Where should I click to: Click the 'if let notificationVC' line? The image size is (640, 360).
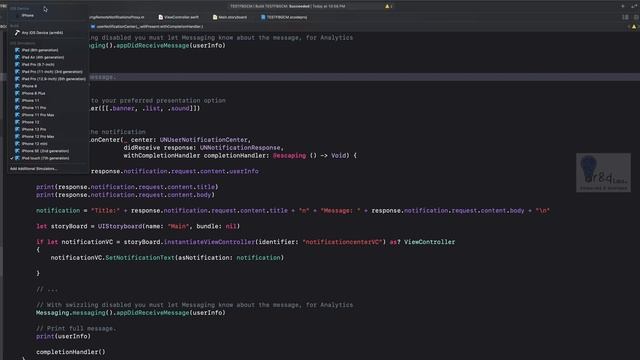(245, 242)
